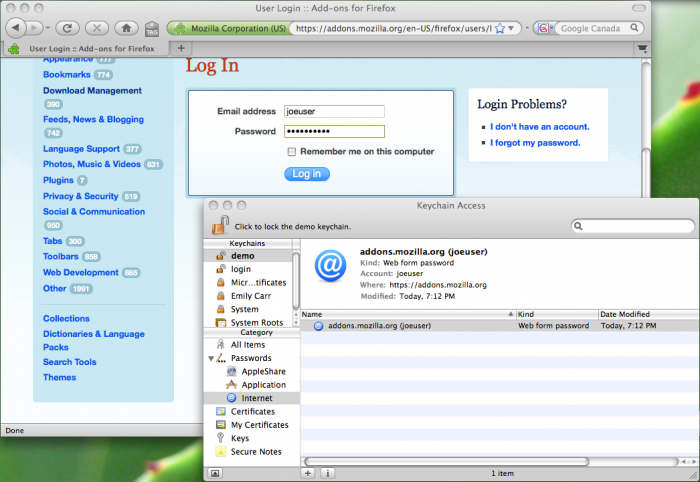Sort by Name column header
Screen dimensions: 700x482
(x=408, y=314)
